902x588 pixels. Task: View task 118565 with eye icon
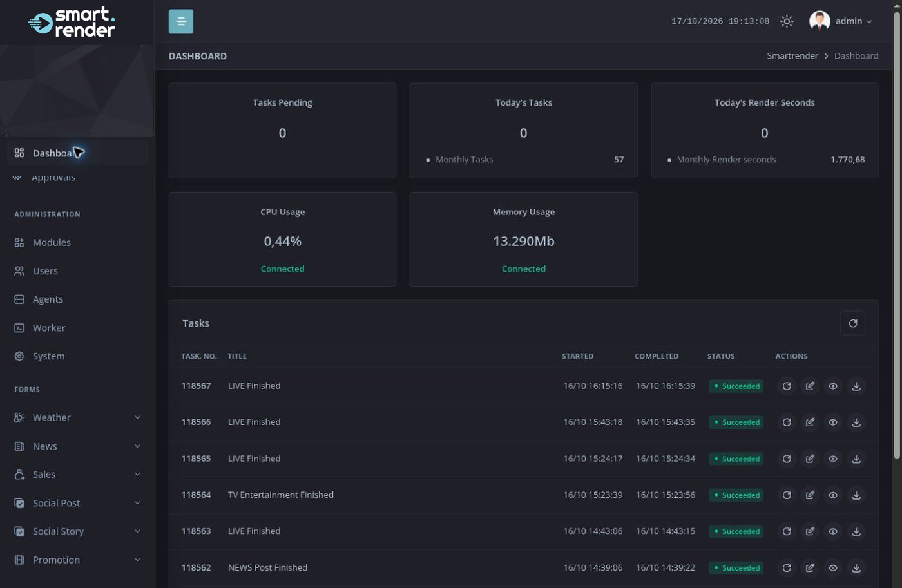click(833, 459)
